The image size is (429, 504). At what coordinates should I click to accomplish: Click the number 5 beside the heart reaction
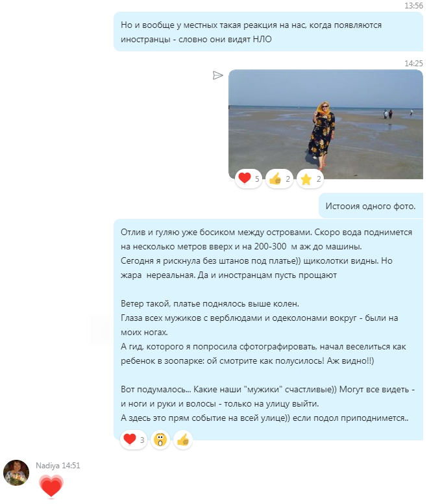[x=257, y=179]
